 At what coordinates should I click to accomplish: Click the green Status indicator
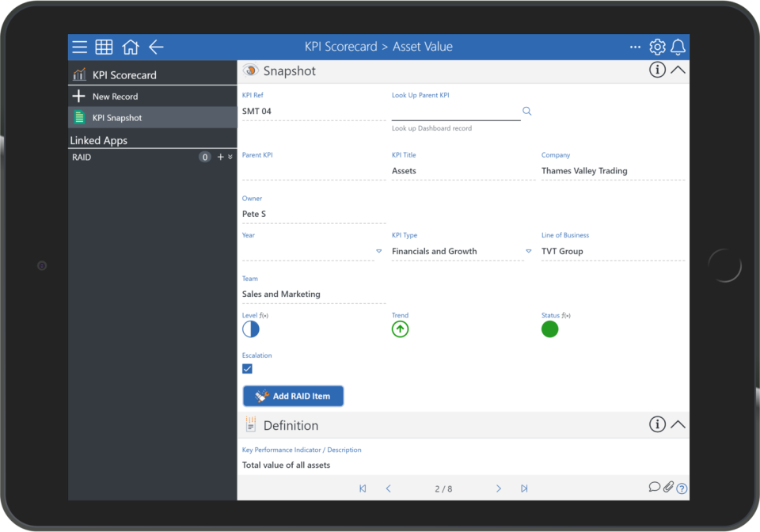[550, 329]
